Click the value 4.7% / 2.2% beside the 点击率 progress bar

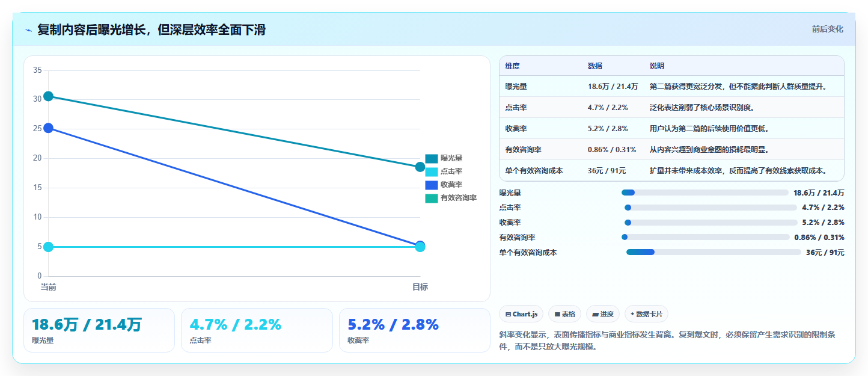tap(823, 208)
